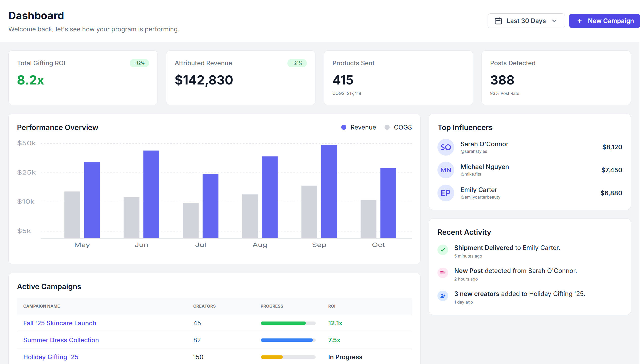Open the Last 30 Days dropdown
640x364 pixels.
(526, 21)
